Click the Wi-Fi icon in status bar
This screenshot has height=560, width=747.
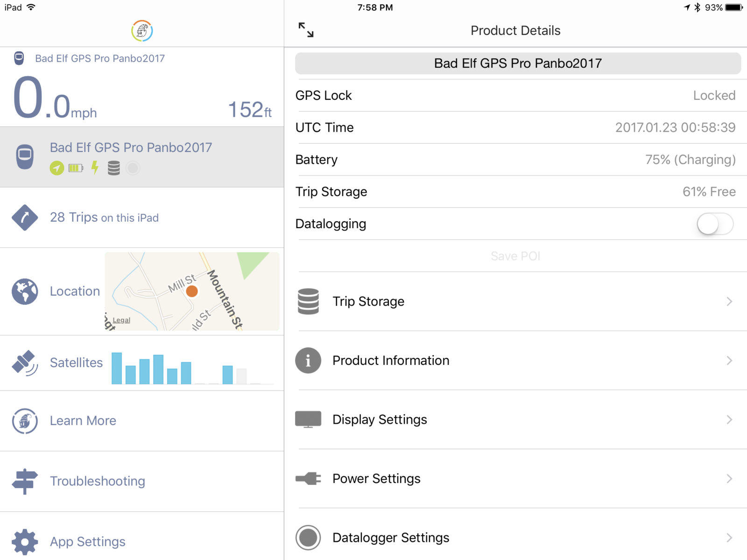click(x=31, y=7)
